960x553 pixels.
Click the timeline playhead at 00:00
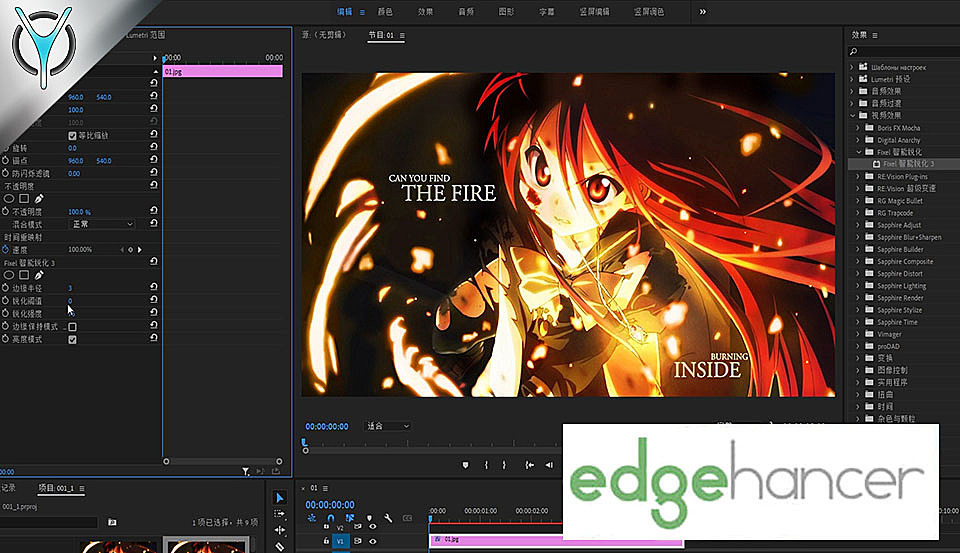pyautogui.click(x=430, y=519)
